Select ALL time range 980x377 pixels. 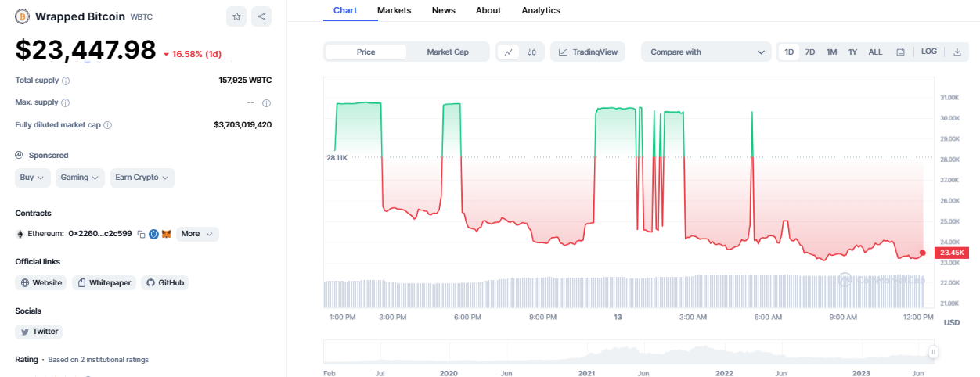coord(875,52)
